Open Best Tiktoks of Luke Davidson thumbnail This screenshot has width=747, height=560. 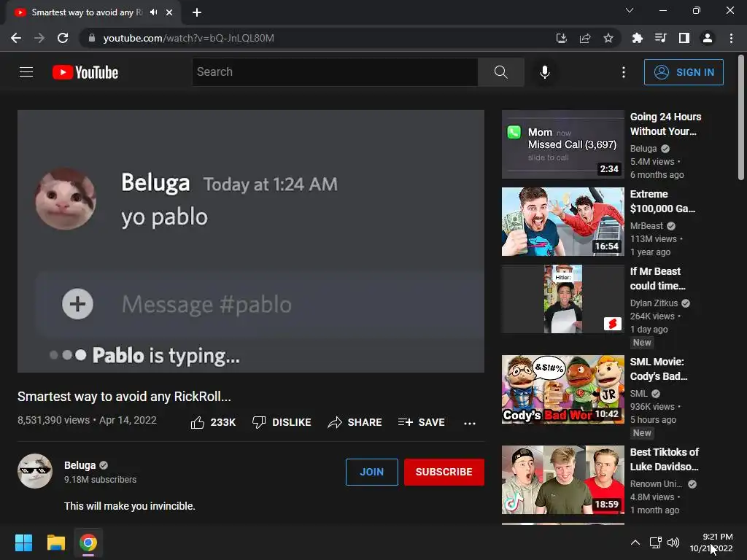click(x=562, y=480)
